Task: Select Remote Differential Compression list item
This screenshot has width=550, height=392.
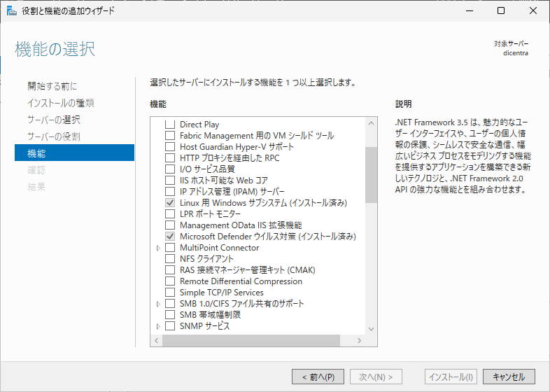Action: tap(241, 281)
